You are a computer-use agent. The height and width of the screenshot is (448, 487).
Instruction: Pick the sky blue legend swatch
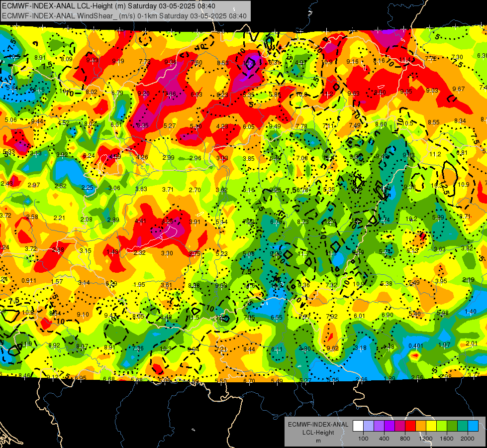click(473, 426)
